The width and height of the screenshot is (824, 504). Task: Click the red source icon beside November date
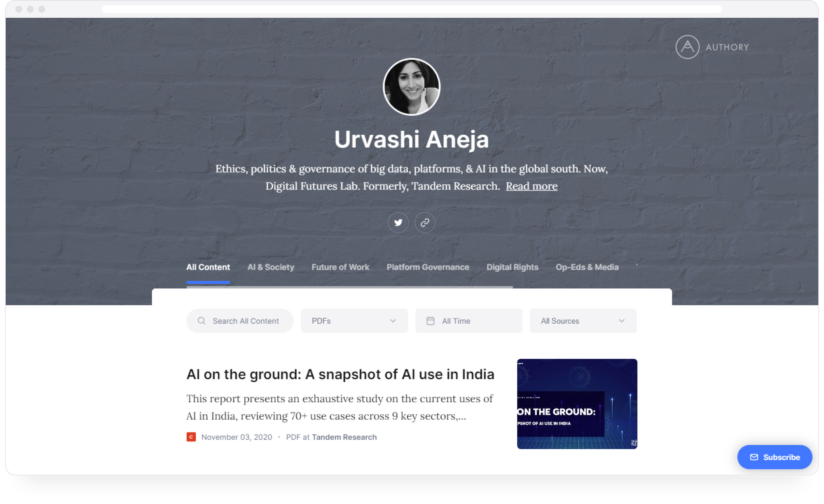[191, 437]
